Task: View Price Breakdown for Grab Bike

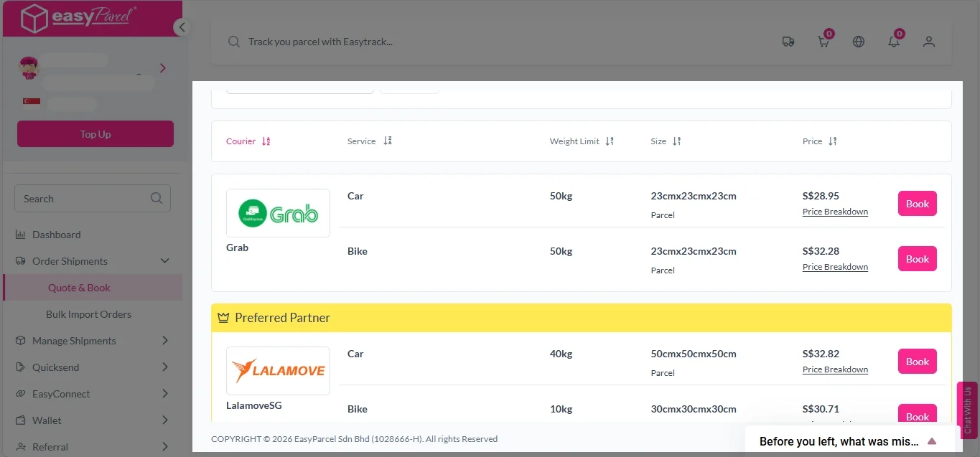Action: tap(835, 267)
